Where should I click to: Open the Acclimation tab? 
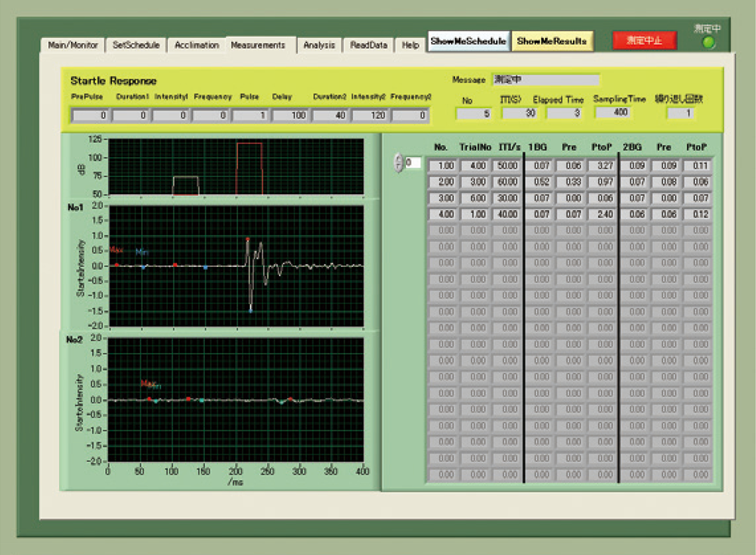click(x=197, y=45)
